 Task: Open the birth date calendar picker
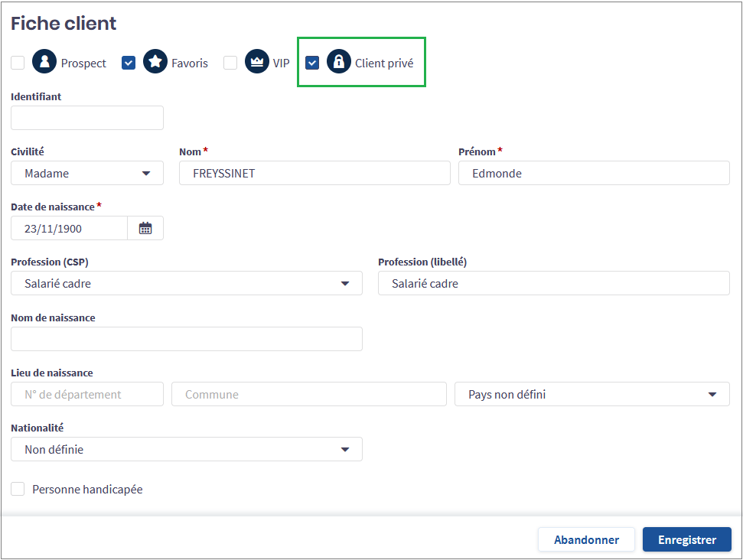click(145, 228)
